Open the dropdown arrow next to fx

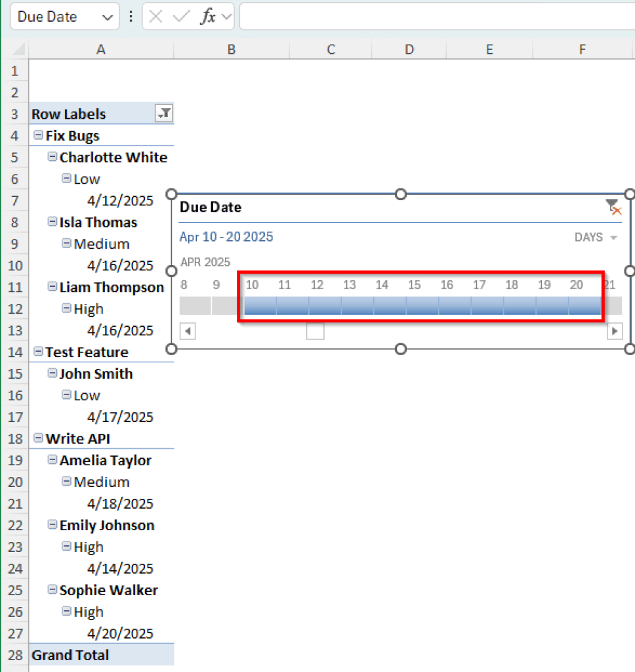226,16
